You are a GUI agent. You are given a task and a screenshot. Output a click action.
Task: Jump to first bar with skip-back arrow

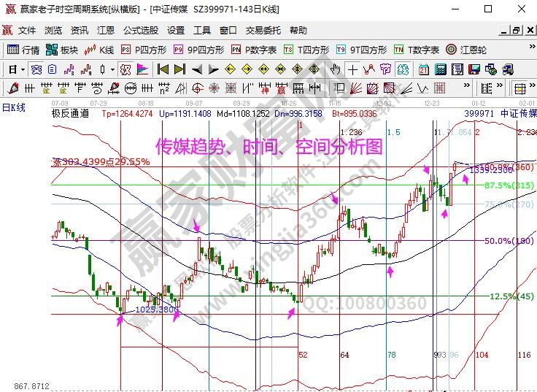pos(163,69)
